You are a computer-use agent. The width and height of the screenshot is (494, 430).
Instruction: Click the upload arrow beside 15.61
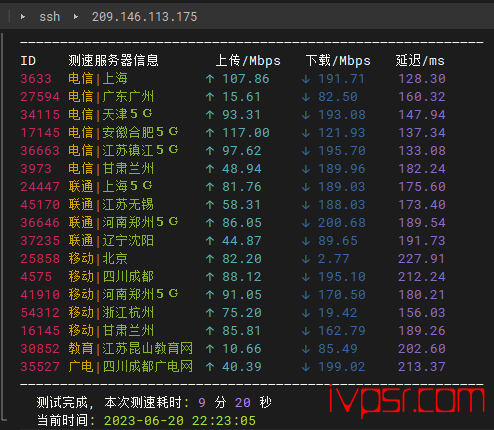coord(210,97)
